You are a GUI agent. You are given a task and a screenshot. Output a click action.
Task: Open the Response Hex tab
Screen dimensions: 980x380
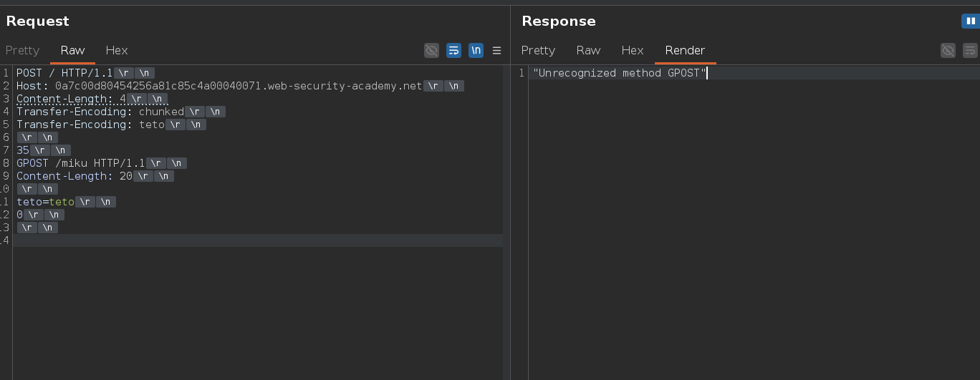point(633,50)
